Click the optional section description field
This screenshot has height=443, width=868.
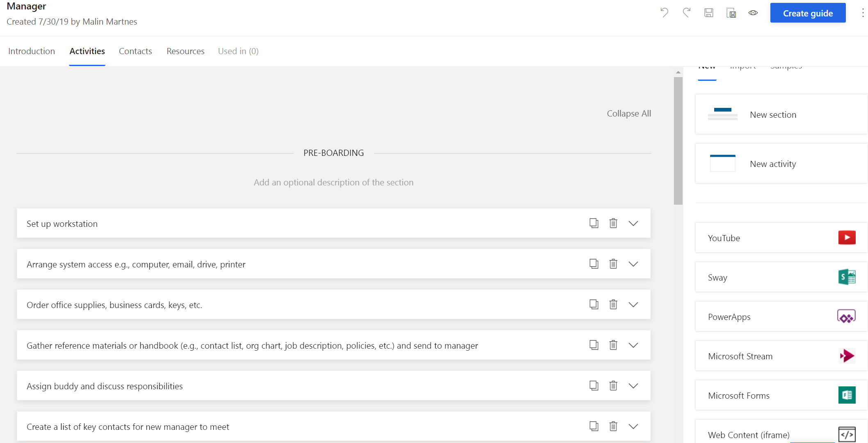[333, 182]
